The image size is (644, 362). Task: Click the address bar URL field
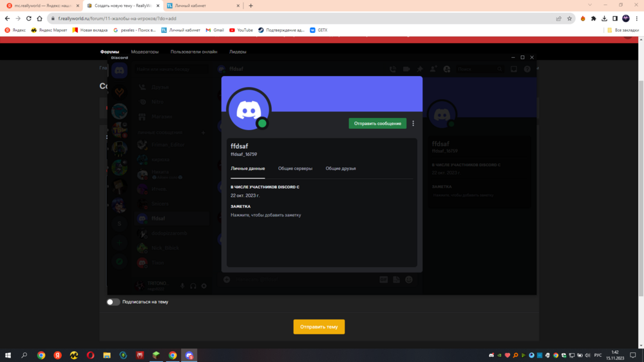304,19
